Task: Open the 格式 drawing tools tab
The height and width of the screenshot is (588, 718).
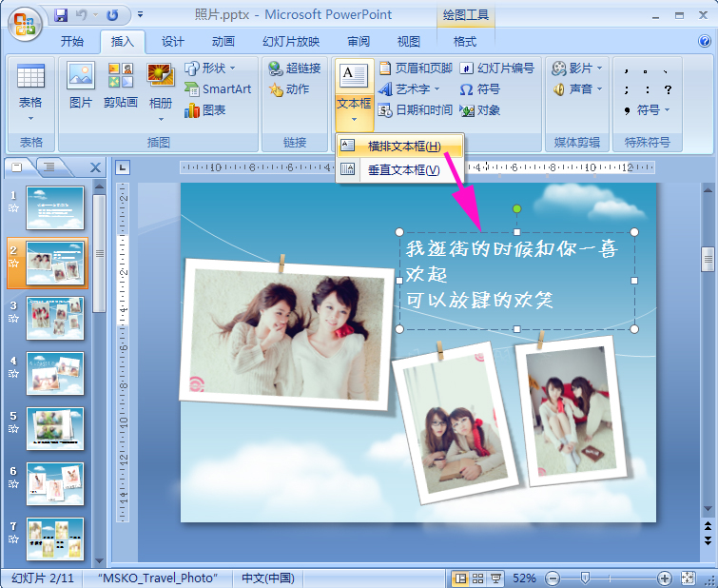Action: (x=465, y=42)
